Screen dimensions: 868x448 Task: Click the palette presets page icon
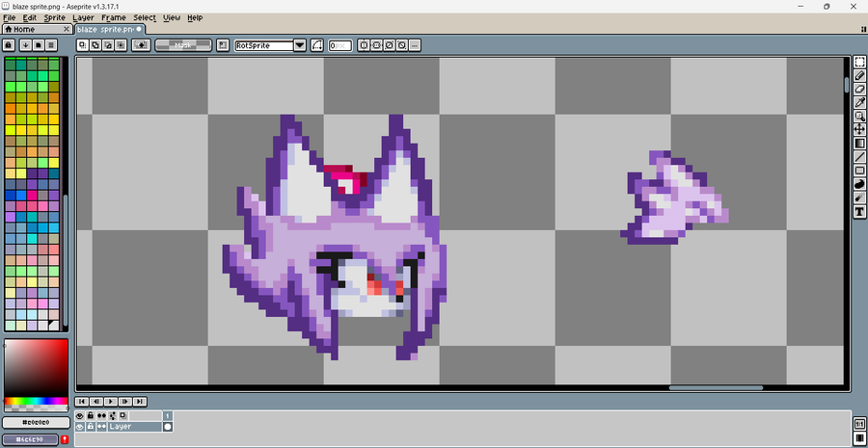[x=39, y=44]
